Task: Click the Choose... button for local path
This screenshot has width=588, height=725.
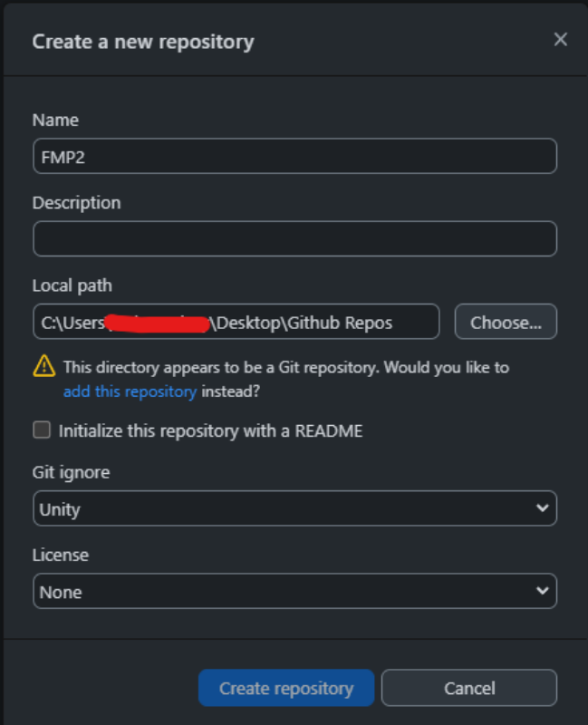Action: pos(506,322)
